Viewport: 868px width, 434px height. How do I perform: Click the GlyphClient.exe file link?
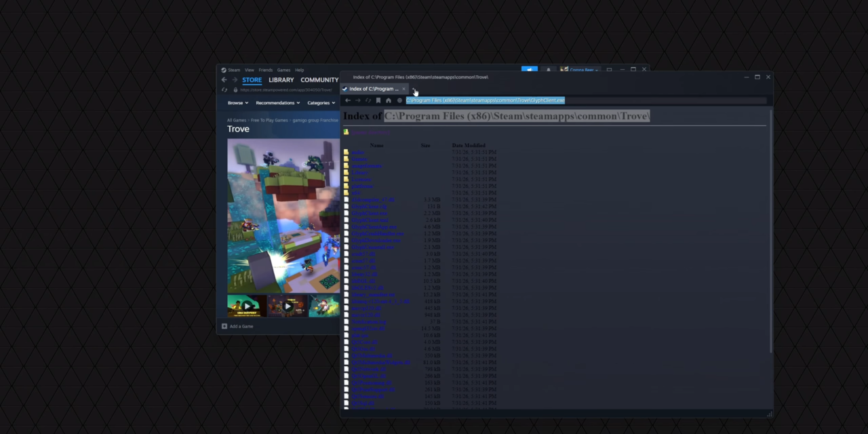coord(370,213)
